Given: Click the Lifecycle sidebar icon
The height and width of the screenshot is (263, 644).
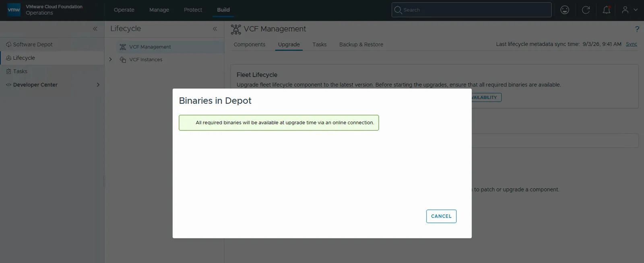Looking at the screenshot, I should (8, 58).
